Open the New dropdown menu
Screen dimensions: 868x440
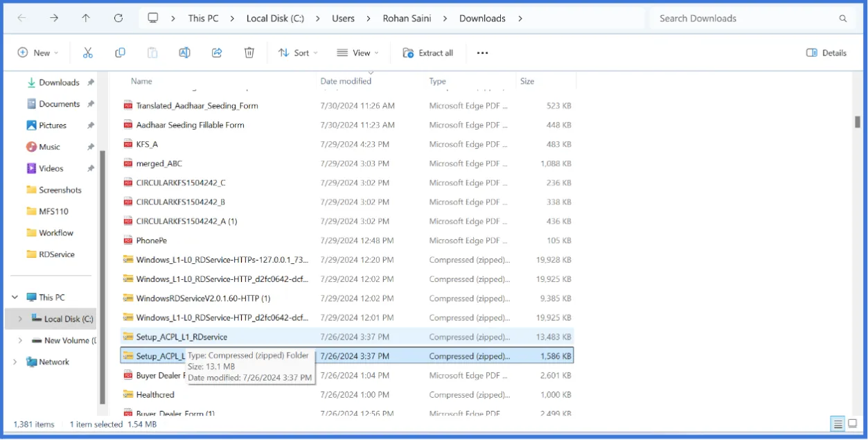(x=38, y=53)
